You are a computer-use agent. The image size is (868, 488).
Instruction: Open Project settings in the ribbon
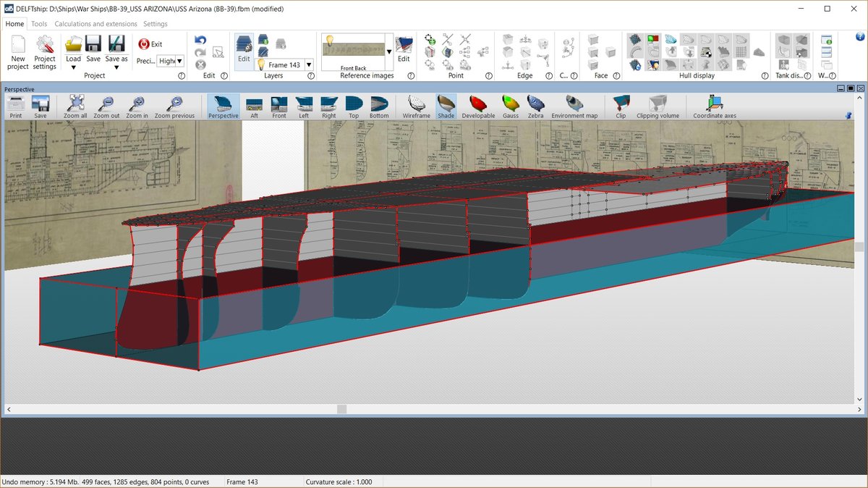(x=45, y=53)
